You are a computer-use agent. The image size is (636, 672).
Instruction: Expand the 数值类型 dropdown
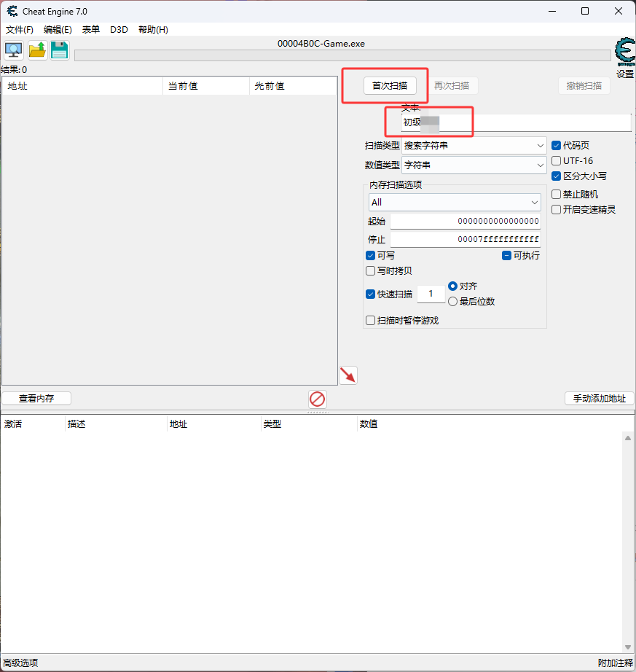tap(474, 165)
